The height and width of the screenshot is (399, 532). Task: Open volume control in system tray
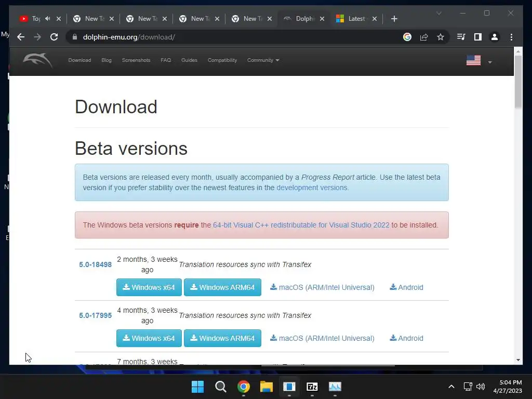click(481, 387)
